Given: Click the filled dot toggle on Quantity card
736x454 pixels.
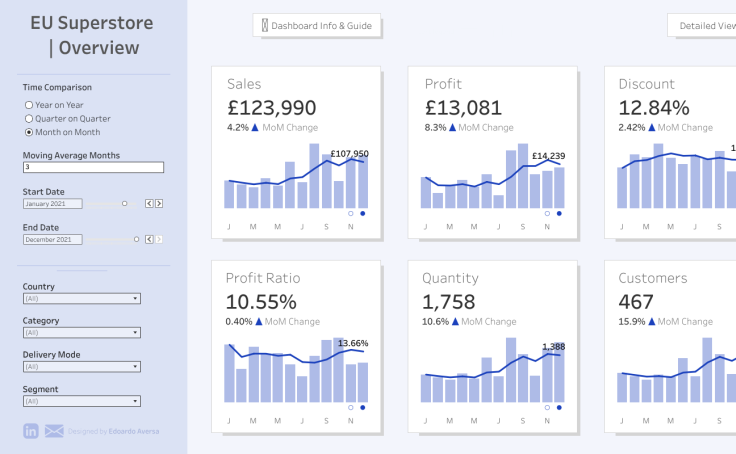Looking at the screenshot, I should 559,408.
